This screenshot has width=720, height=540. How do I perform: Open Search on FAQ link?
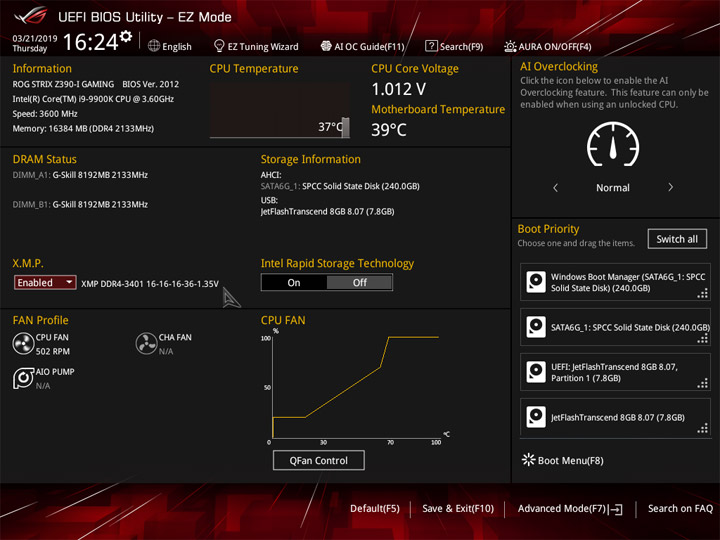click(x=680, y=509)
